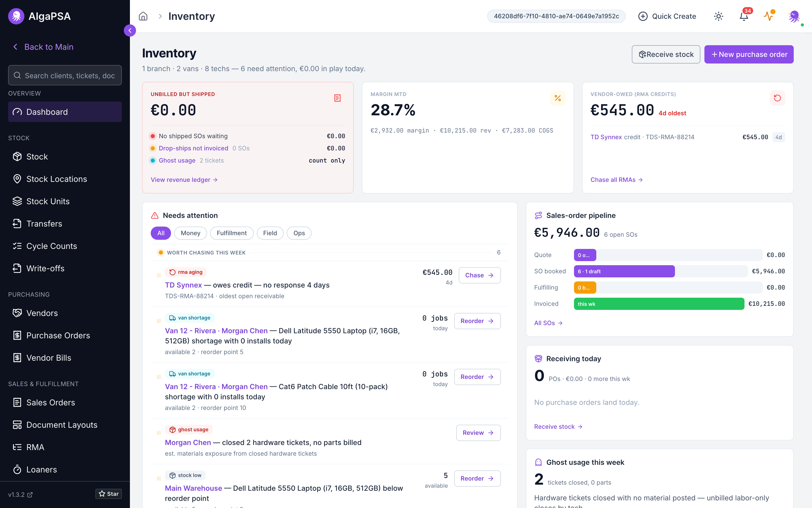Open notifications bell with 34 badge
Screen dimensions: 812x508
[x=744, y=16]
